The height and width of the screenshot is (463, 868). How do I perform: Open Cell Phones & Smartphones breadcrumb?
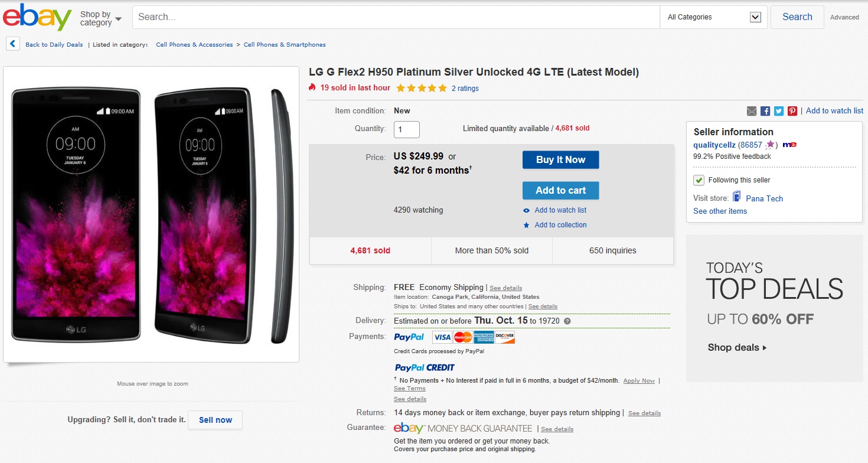point(285,45)
